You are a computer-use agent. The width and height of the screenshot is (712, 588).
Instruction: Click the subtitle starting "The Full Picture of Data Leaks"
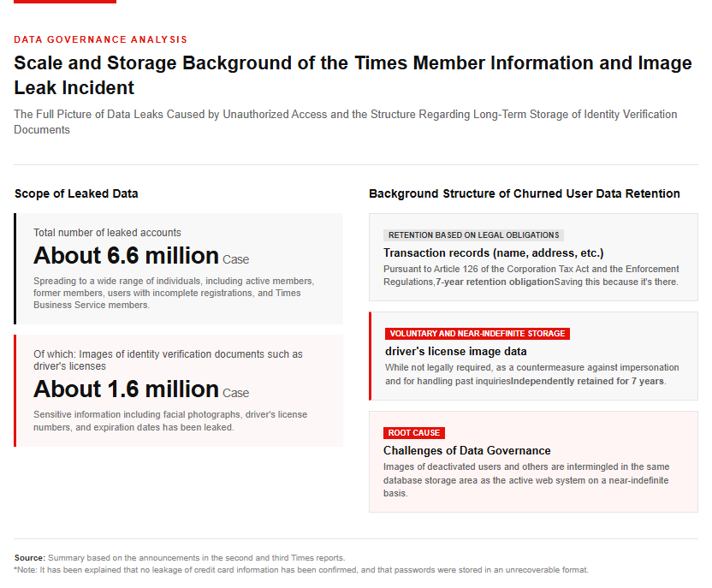pos(346,122)
